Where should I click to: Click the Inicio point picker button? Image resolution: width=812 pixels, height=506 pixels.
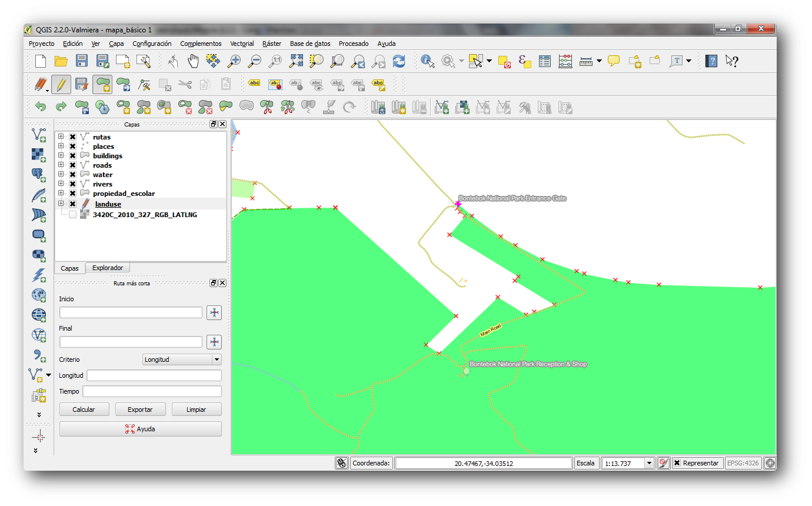(x=214, y=312)
